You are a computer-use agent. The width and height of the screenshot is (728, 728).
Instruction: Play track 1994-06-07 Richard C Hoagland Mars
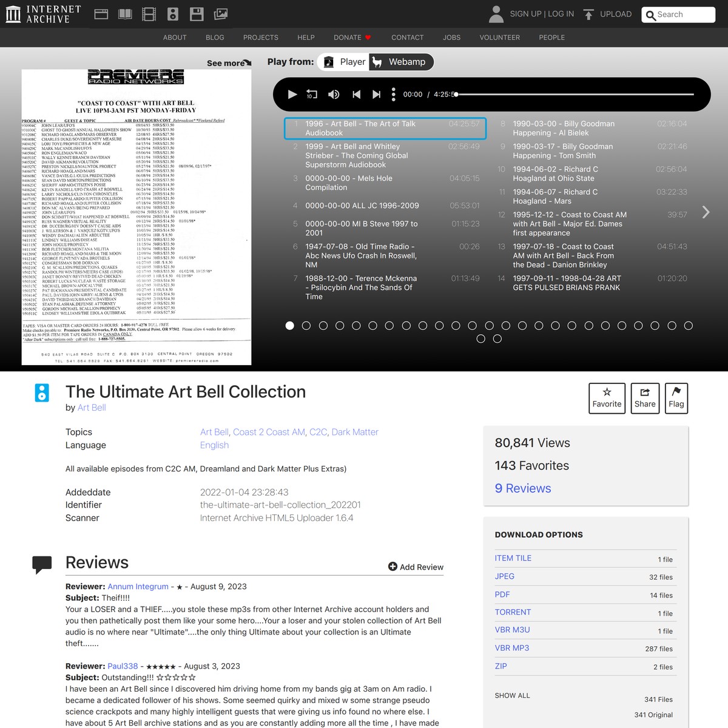coord(592,197)
